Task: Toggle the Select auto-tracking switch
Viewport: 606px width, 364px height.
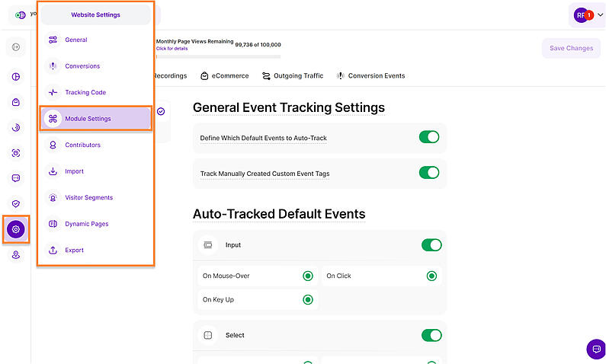Action: click(431, 335)
